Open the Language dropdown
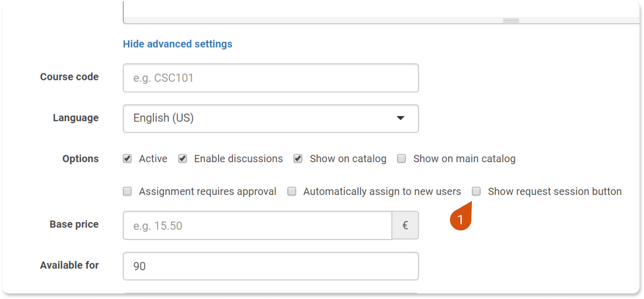This screenshot has height=299, width=644. (x=271, y=118)
